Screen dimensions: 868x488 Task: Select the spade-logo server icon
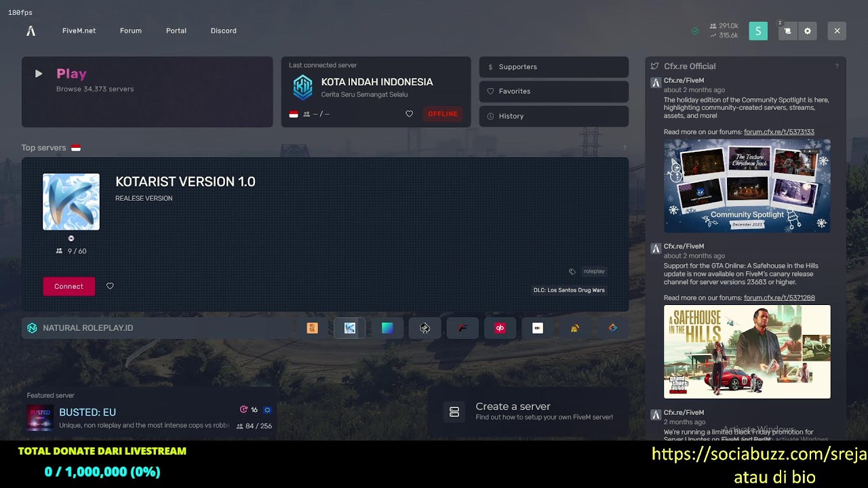pos(425,328)
